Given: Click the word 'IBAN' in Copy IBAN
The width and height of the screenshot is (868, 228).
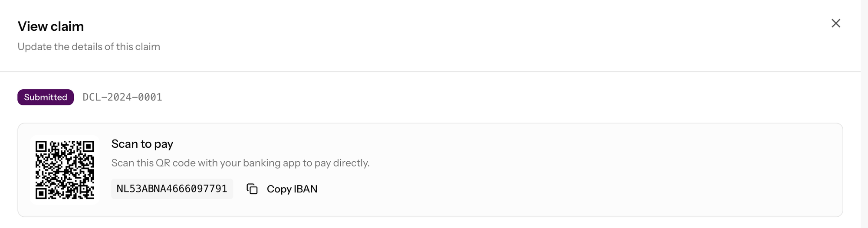Looking at the screenshot, I should point(306,189).
